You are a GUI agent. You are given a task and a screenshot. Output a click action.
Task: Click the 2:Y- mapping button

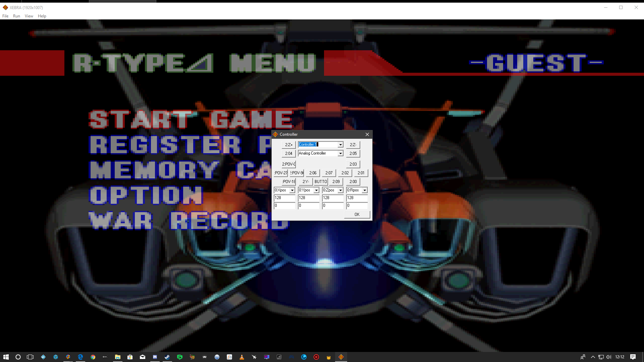(306, 182)
